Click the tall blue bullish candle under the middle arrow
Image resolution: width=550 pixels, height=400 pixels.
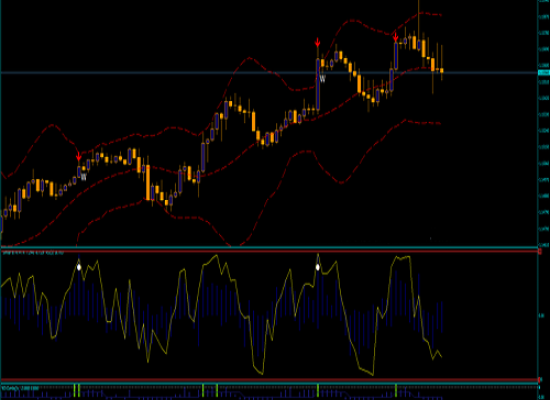(x=318, y=84)
